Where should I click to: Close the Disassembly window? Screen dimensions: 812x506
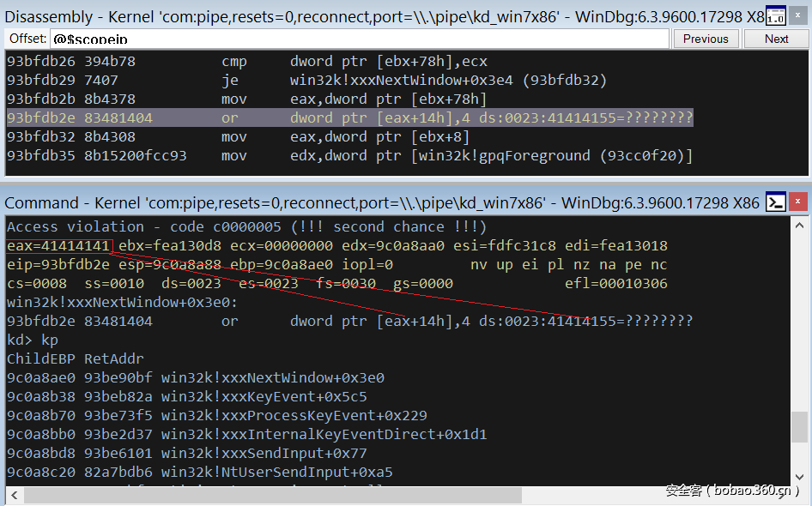(798, 16)
